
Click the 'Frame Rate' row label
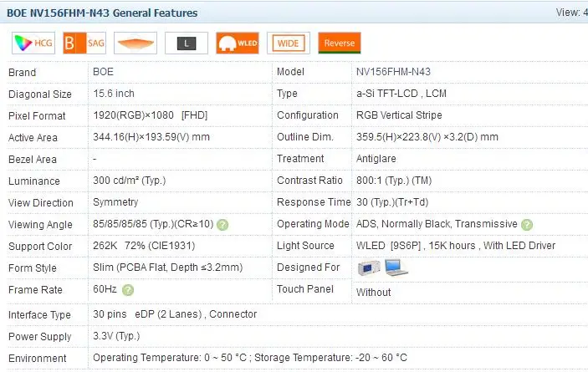35,289
